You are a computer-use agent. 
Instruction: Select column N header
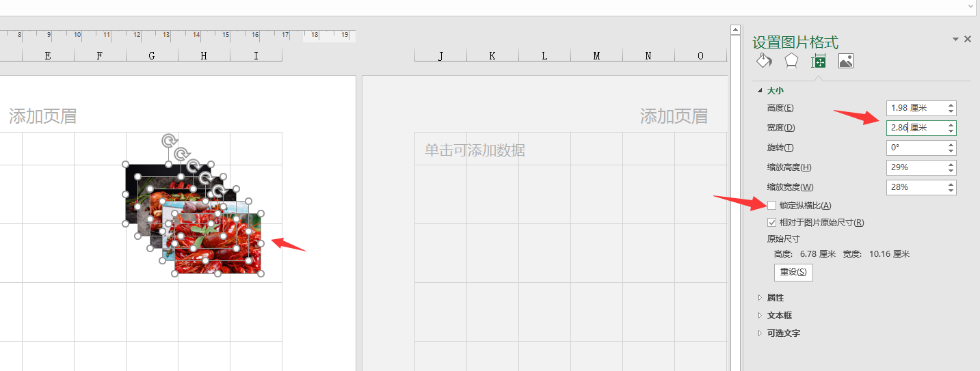[648, 55]
